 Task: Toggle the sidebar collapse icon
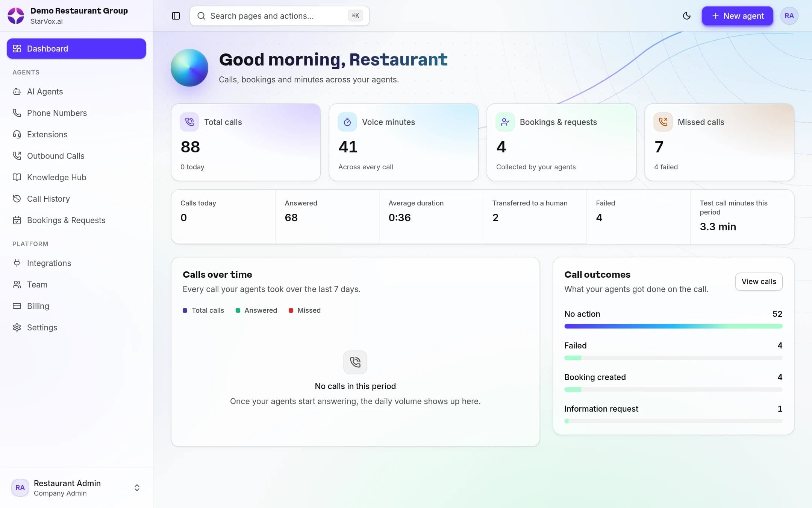(176, 16)
